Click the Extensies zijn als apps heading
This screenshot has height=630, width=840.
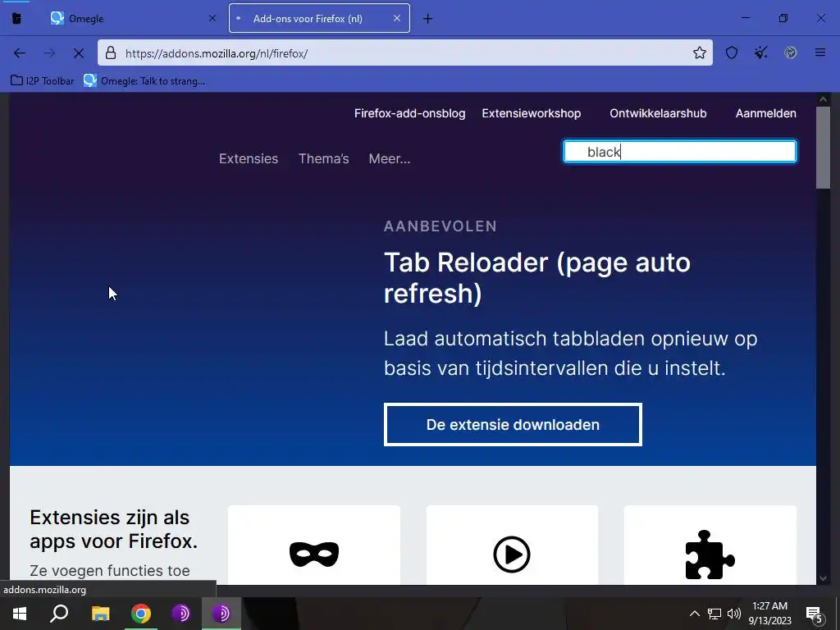point(113,529)
